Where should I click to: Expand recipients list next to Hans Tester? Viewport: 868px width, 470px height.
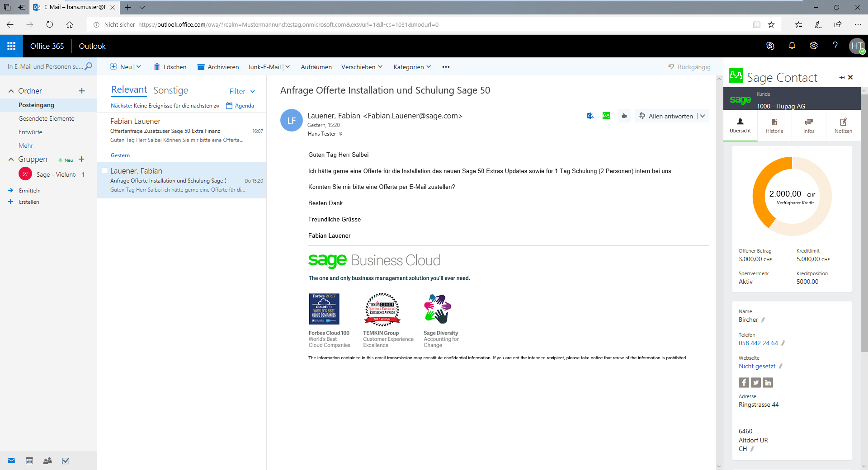point(341,134)
